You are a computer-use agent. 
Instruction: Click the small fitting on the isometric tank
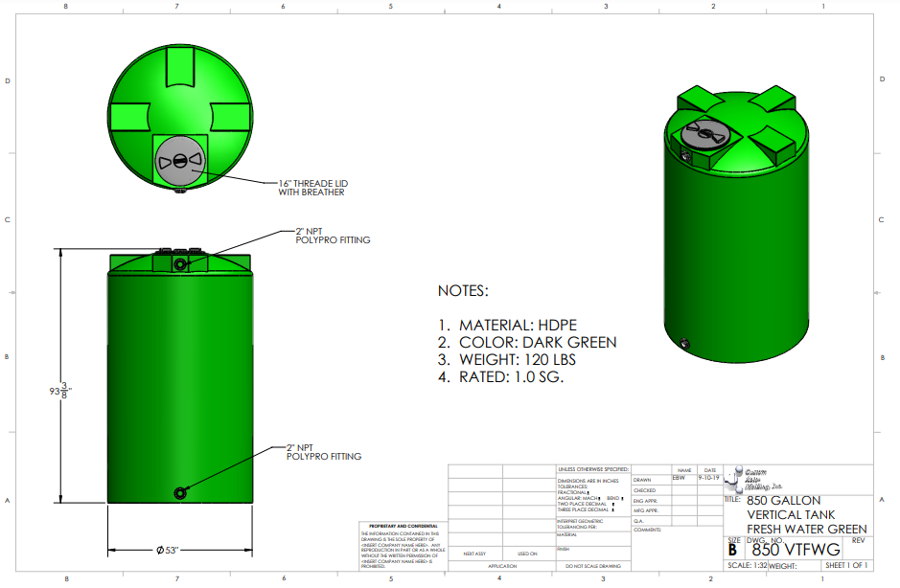683,343
